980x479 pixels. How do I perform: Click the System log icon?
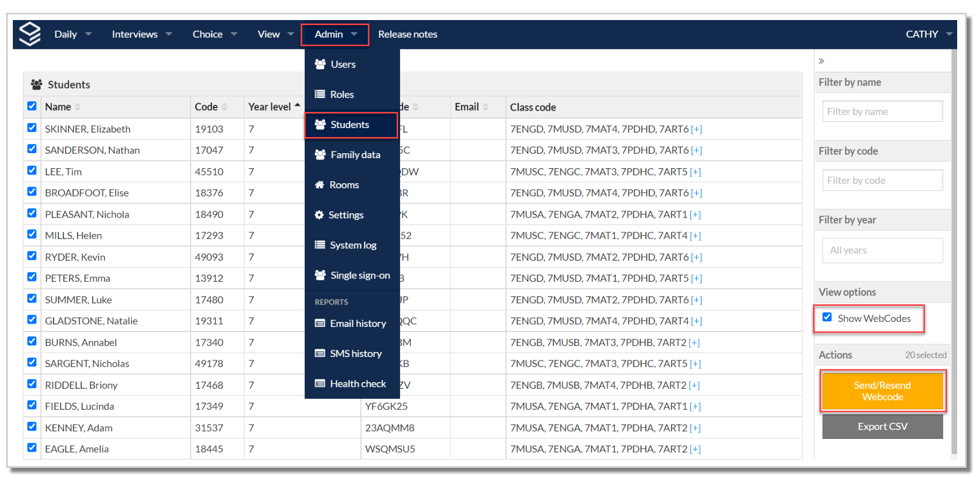pyautogui.click(x=320, y=245)
